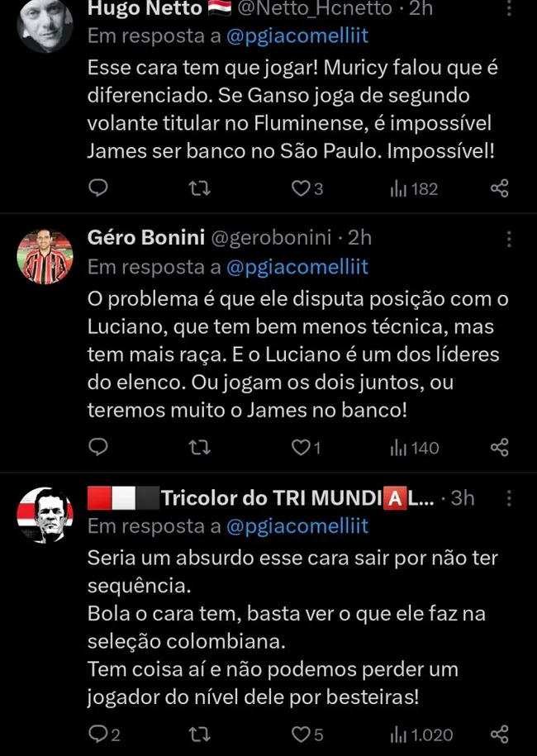This screenshot has height=756, width=537.
Task: Open the share icon on Hugo Netto's tweet
Action: [x=499, y=188]
